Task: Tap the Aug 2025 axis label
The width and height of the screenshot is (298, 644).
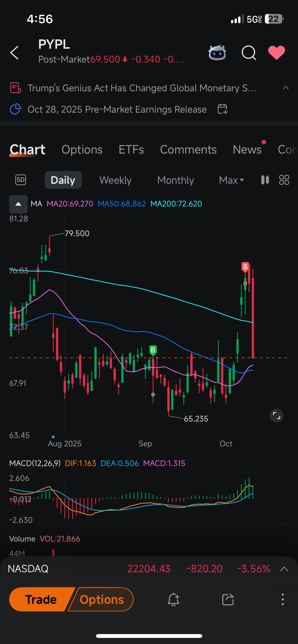Action: 65,444
